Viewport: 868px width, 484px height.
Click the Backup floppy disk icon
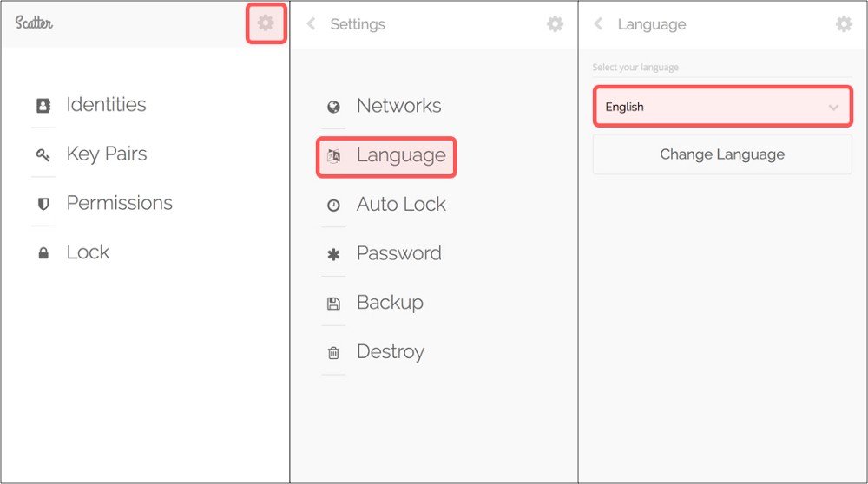[333, 304]
